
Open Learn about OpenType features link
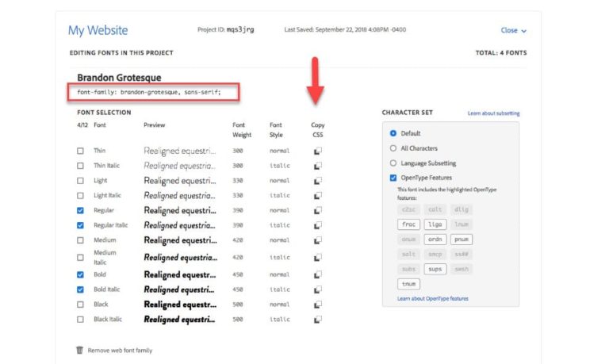point(433,299)
